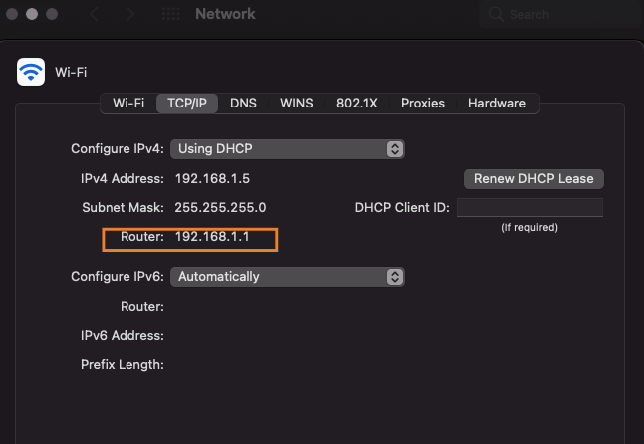
Task: Click the IPv4 address 192.168.1.5
Action: tap(212, 179)
